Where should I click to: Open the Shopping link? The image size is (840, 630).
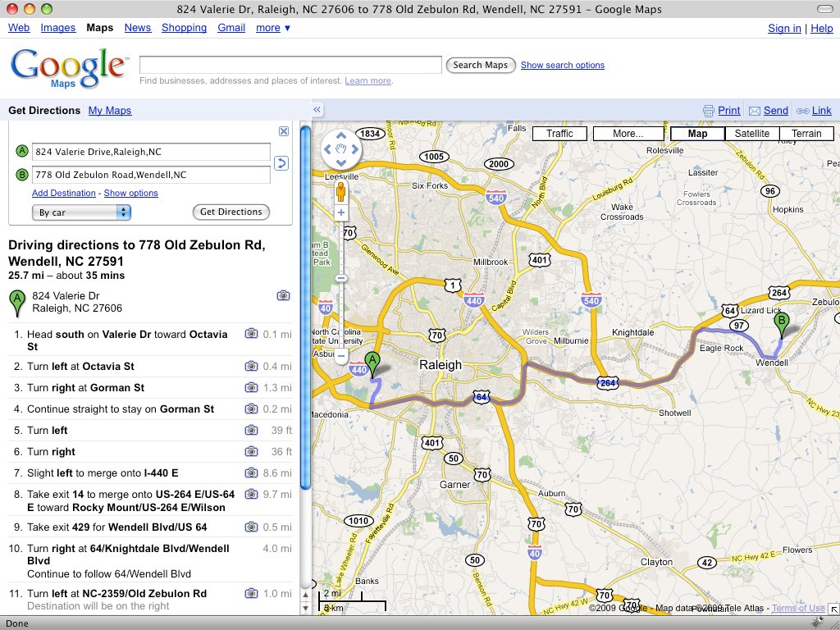(x=184, y=28)
